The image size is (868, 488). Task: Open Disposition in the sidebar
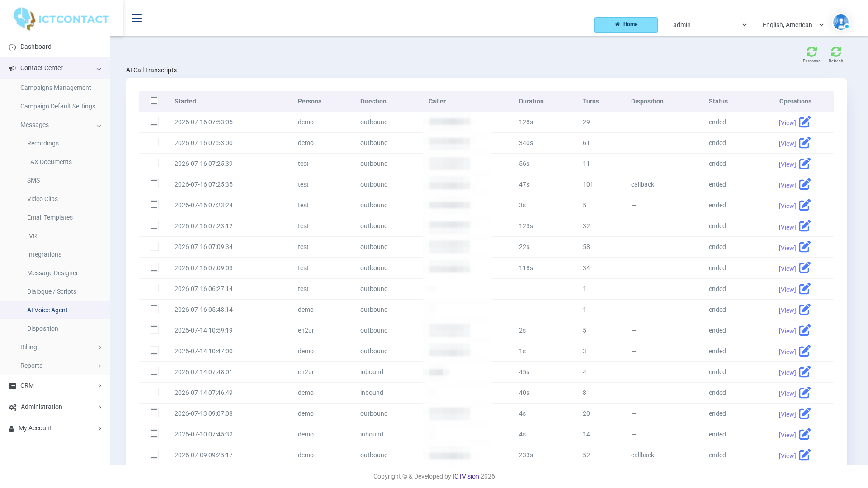tap(42, 329)
